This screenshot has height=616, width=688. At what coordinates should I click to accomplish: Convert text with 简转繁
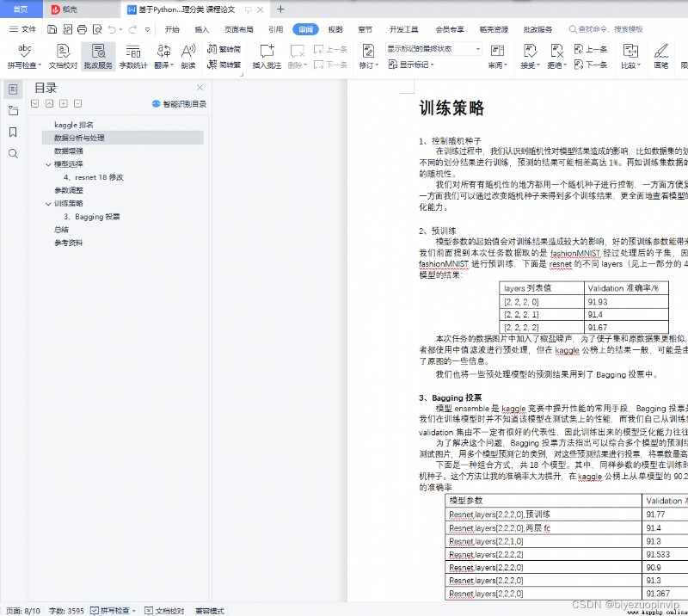click(224, 65)
